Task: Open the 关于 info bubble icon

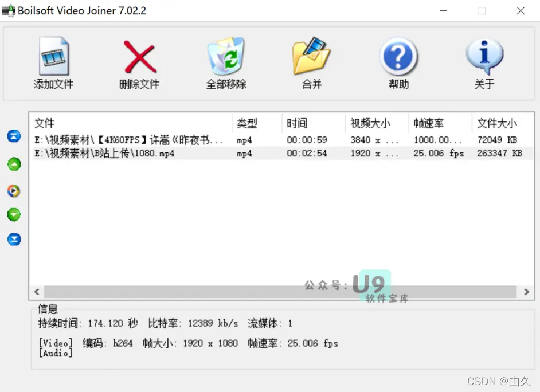Action: (x=484, y=56)
